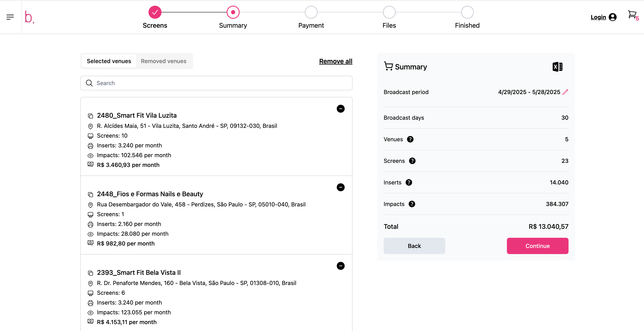Viewport: 644px width, 331px height.
Task: Switch to Removed venues tab
Action: [x=164, y=61]
